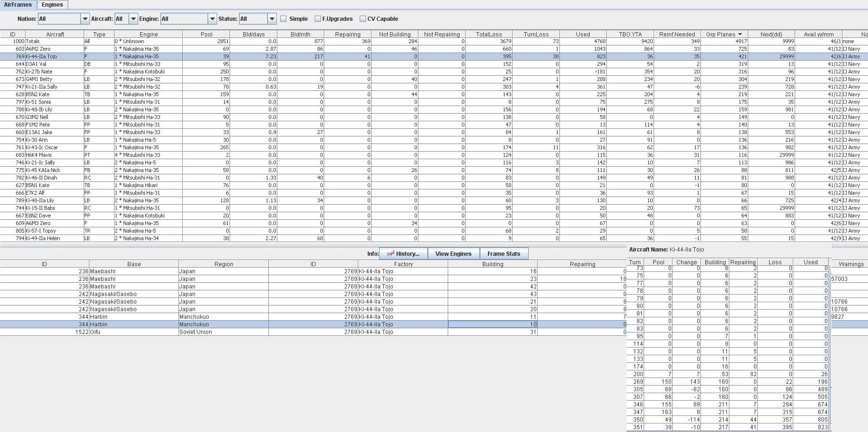Click the TBO.YTA column header
This screenshot has height=432, width=868.
[x=630, y=34]
